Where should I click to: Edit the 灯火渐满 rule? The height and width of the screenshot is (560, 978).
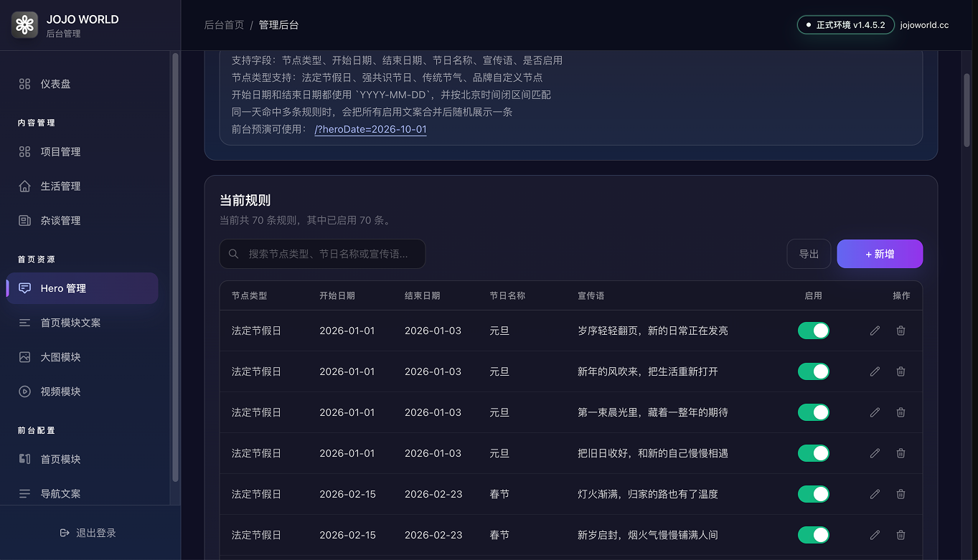875,494
